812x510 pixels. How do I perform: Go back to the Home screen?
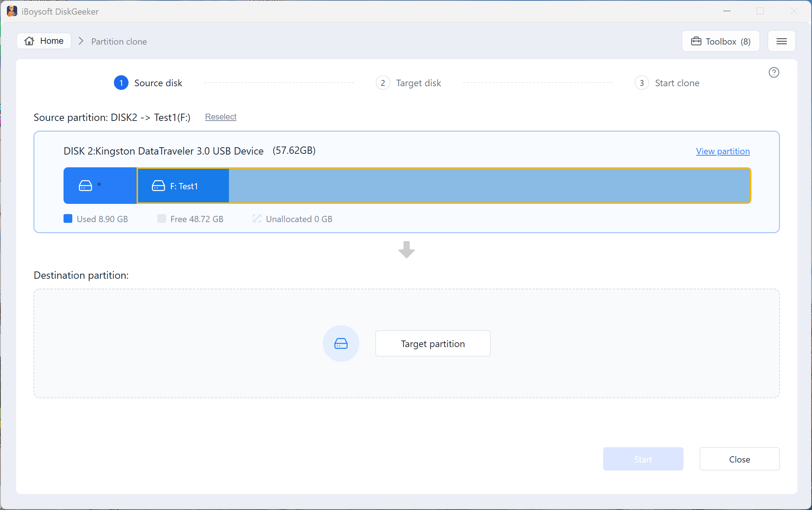pos(44,41)
